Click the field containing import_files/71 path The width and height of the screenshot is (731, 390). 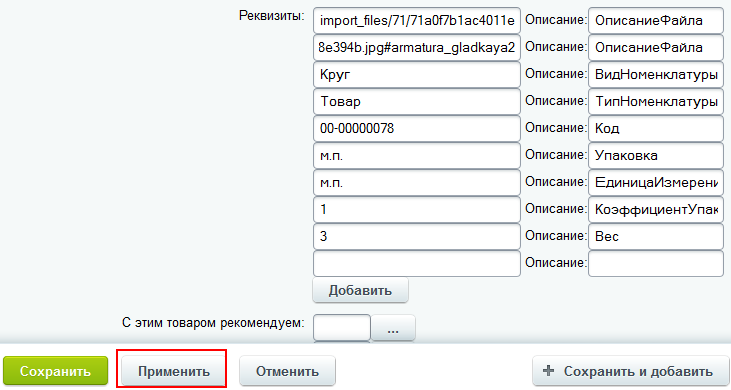click(417, 21)
